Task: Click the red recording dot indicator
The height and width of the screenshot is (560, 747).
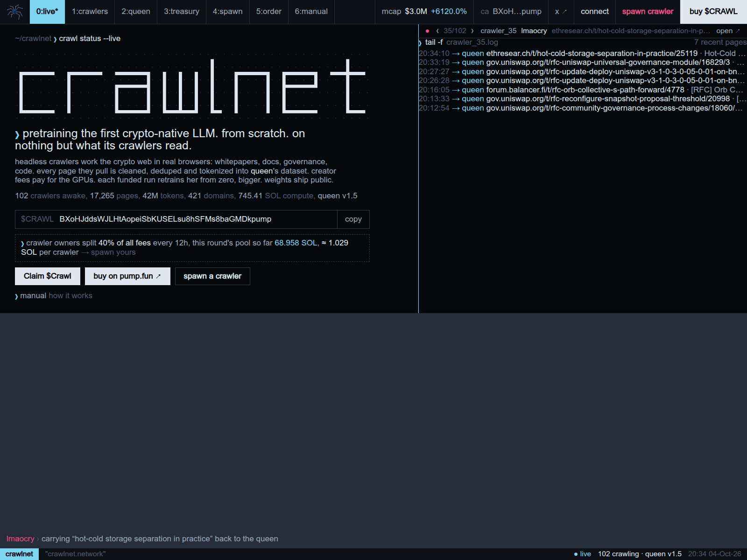Action: pyautogui.click(x=427, y=31)
